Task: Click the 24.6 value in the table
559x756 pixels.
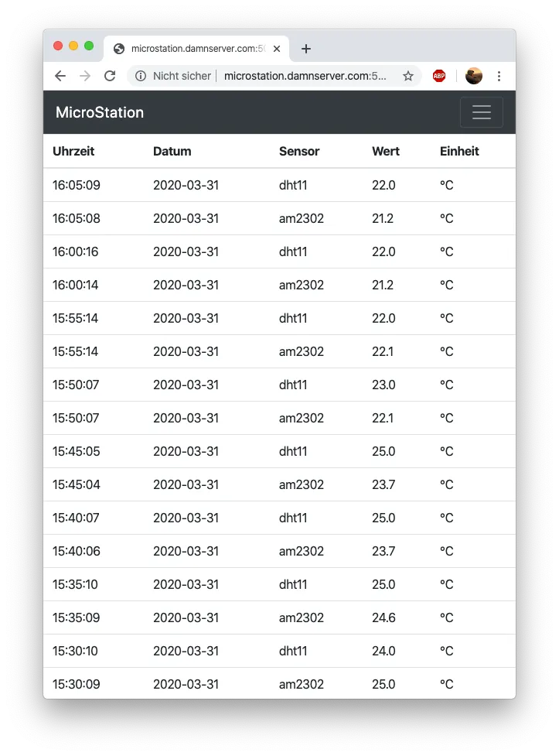Action: (x=383, y=617)
